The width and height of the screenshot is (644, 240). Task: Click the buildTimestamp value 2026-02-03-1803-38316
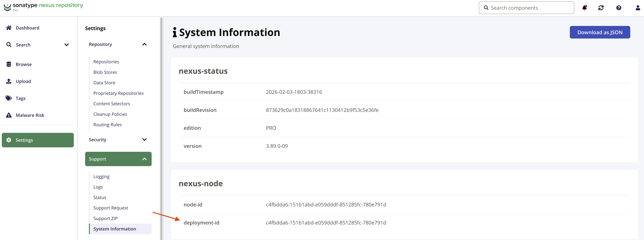(x=294, y=92)
